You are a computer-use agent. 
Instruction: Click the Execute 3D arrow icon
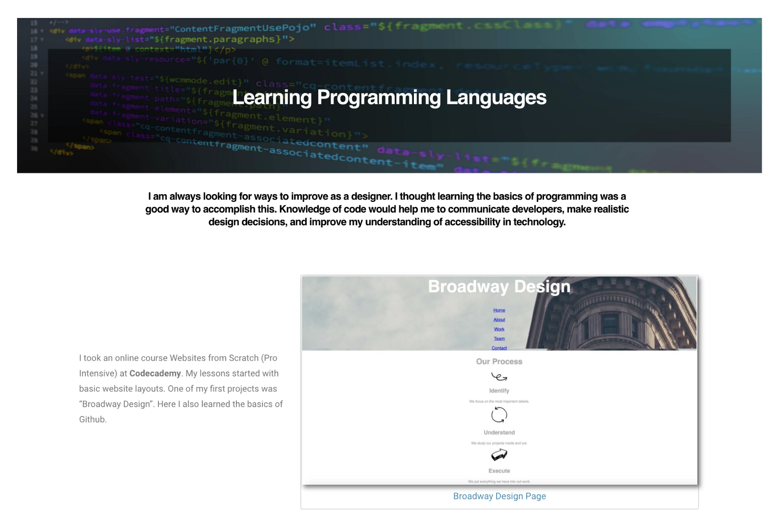pos(499,455)
